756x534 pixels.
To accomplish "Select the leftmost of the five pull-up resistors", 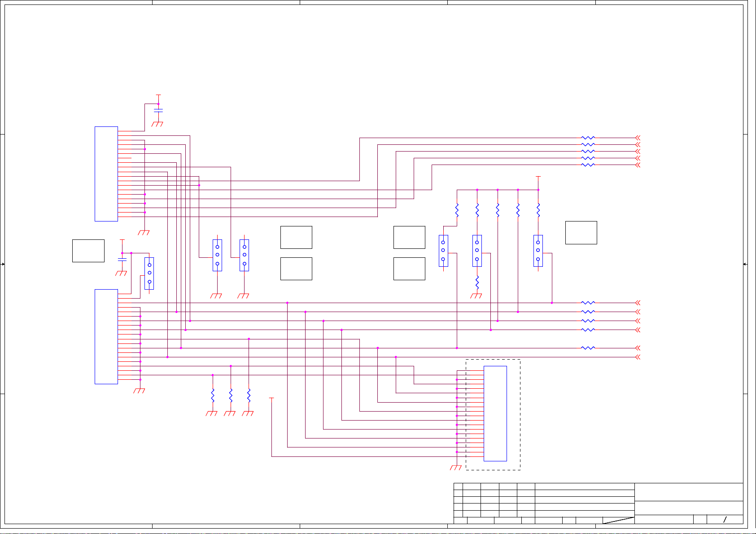I will point(457,210).
